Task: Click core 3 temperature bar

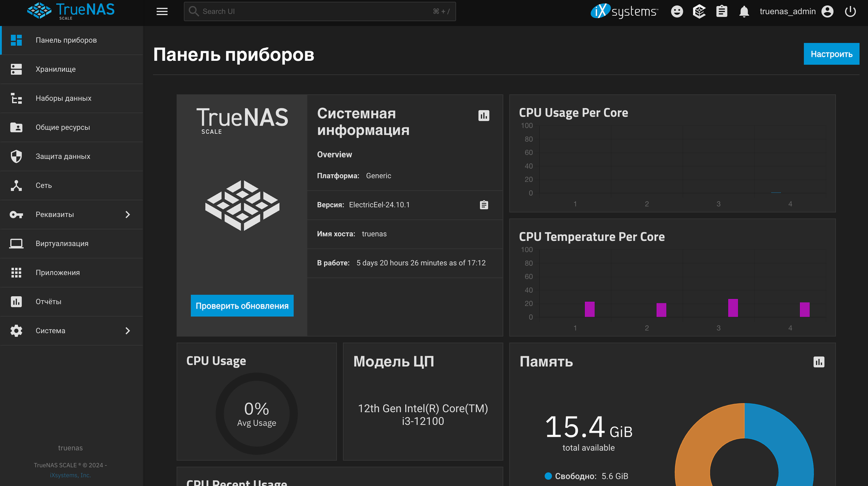Action: 733,308
